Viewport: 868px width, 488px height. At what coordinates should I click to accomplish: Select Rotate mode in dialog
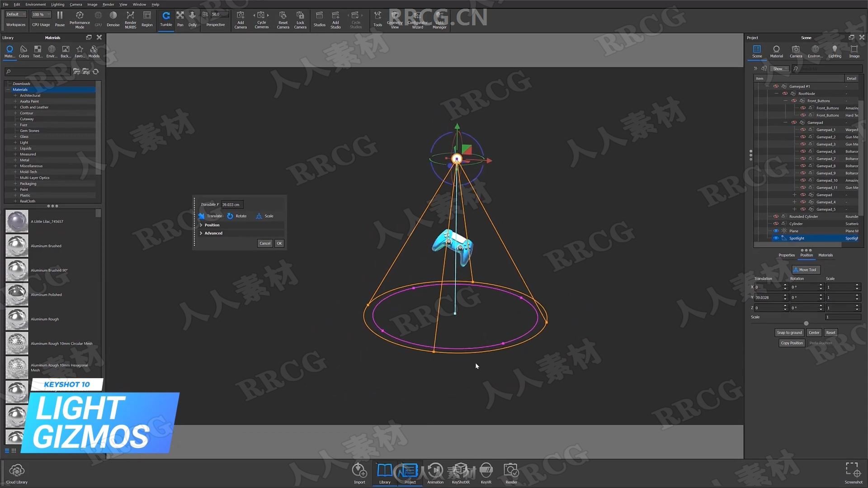(237, 216)
